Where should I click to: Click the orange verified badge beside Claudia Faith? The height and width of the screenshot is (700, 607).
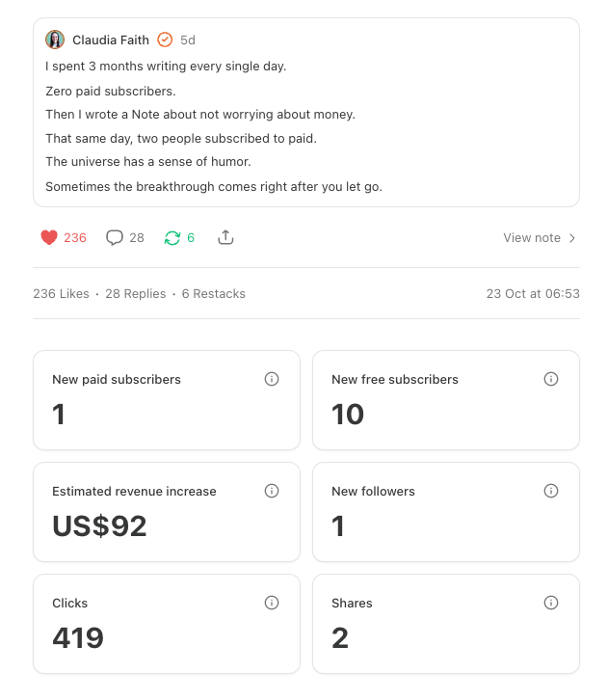(x=165, y=40)
